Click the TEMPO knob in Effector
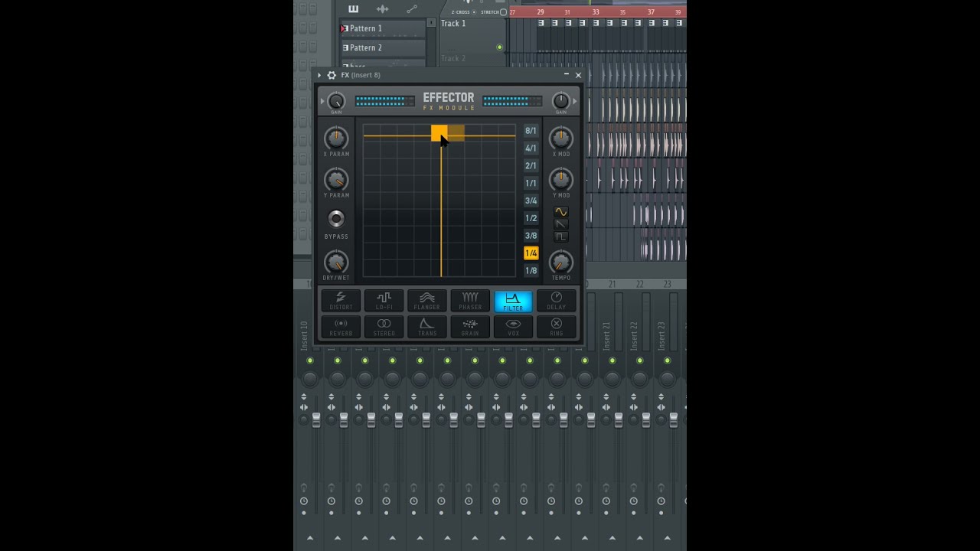This screenshot has width=980, height=551. coord(561,262)
